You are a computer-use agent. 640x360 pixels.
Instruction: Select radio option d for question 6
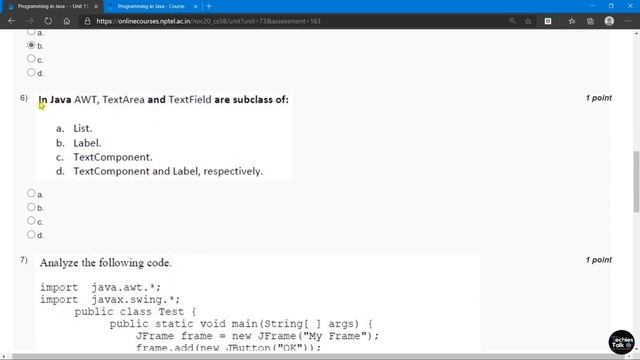click(x=31, y=234)
